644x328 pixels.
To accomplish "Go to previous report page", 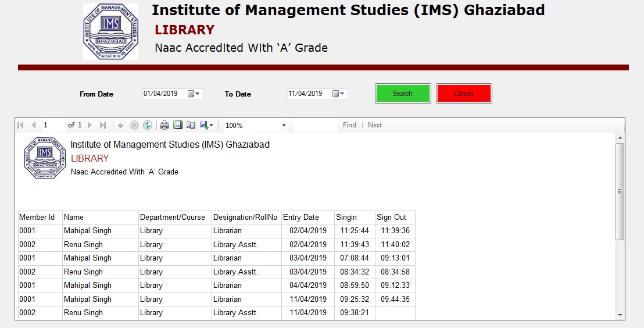I will click(34, 125).
